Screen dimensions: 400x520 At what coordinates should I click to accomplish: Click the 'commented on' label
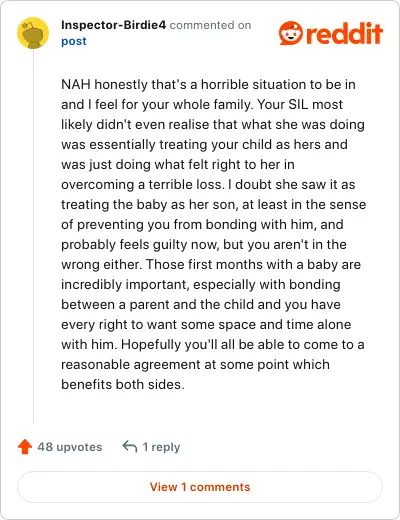tap(210, 25)
